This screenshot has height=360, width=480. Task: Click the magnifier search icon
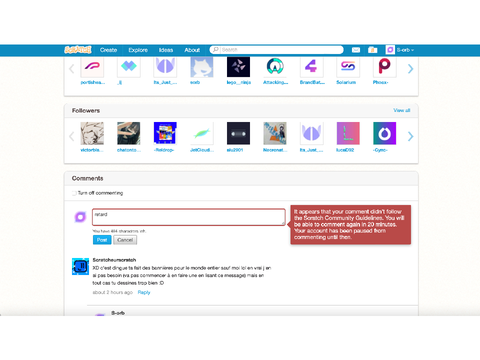(x=216, y=50)
